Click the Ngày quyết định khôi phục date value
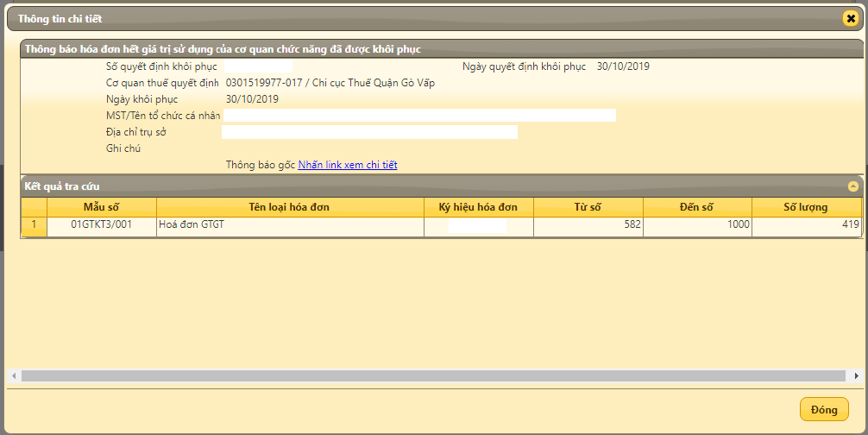868x435 pixels. coord(623,66)
